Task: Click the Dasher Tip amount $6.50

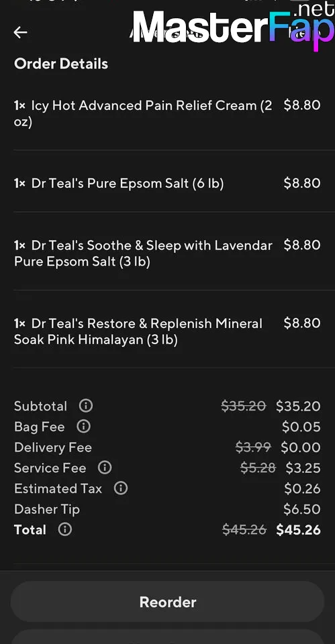Action: pos(301,509)
